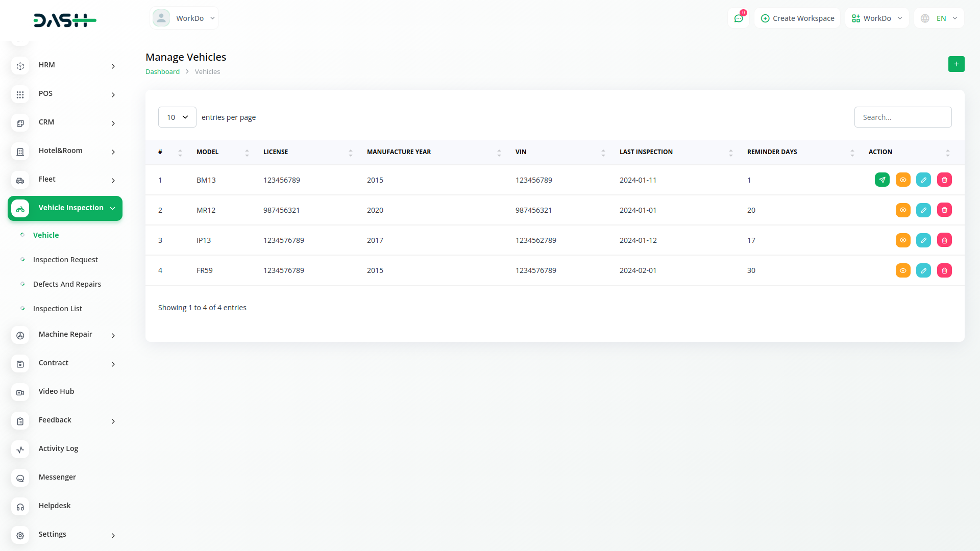Go to Defects And Repairs page
The image size is (980, 551).
[67, 284]
